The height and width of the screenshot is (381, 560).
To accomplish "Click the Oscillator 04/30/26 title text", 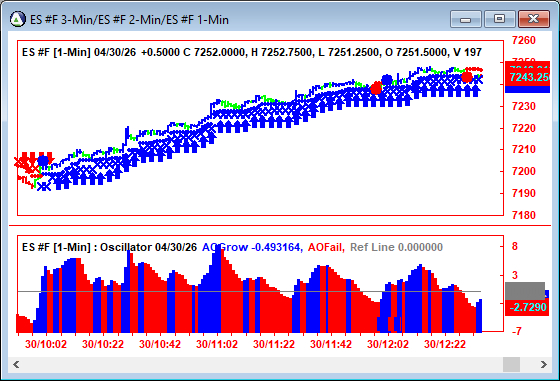I will point(148,247).
